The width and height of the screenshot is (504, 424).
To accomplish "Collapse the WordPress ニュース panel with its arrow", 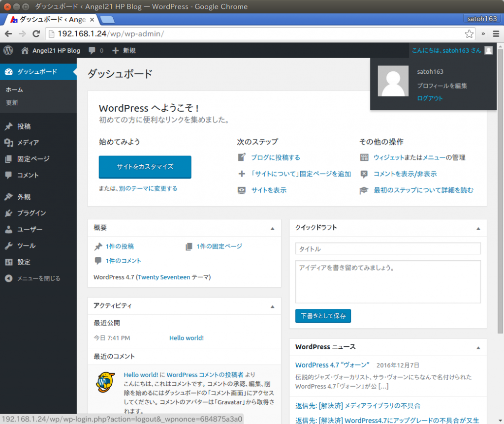I will [478, 348].
